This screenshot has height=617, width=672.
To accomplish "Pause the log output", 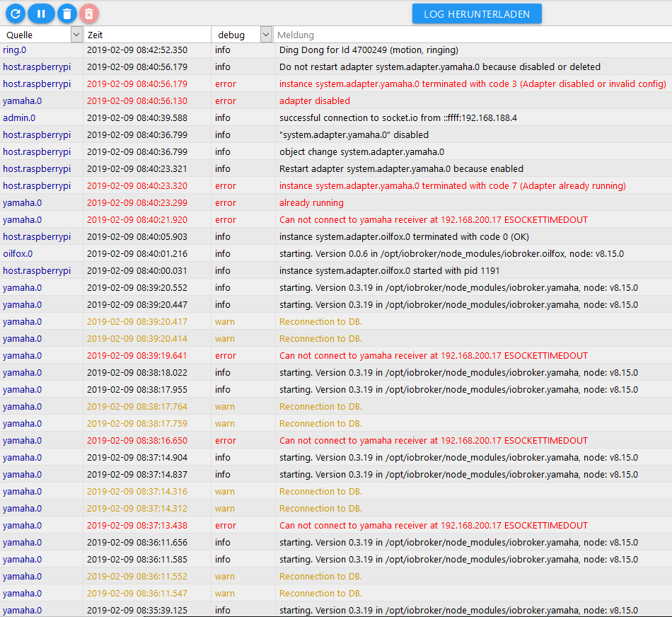I will [x=41, y=13].
